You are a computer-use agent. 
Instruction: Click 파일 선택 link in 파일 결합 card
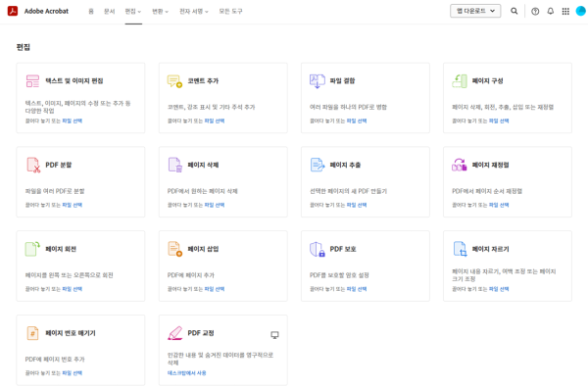coord(357,121)
